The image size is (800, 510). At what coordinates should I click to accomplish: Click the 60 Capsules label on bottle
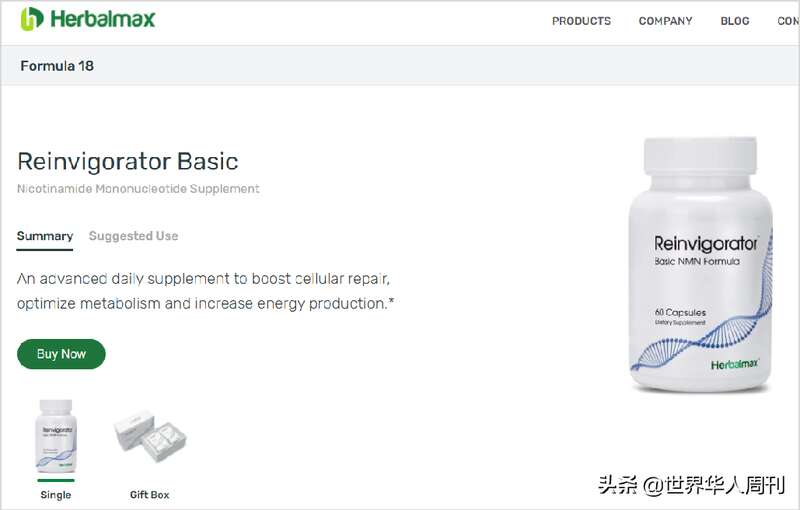[x=680, y=312]
